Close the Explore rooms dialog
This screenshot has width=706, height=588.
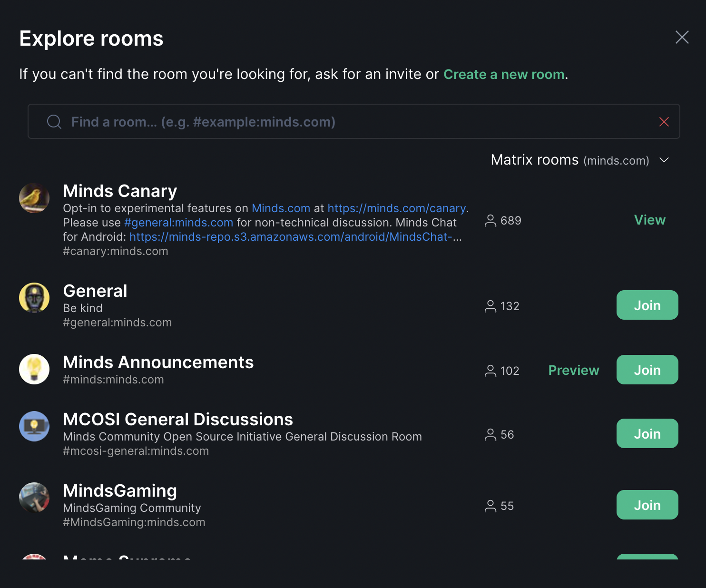(x=682, y=37)
